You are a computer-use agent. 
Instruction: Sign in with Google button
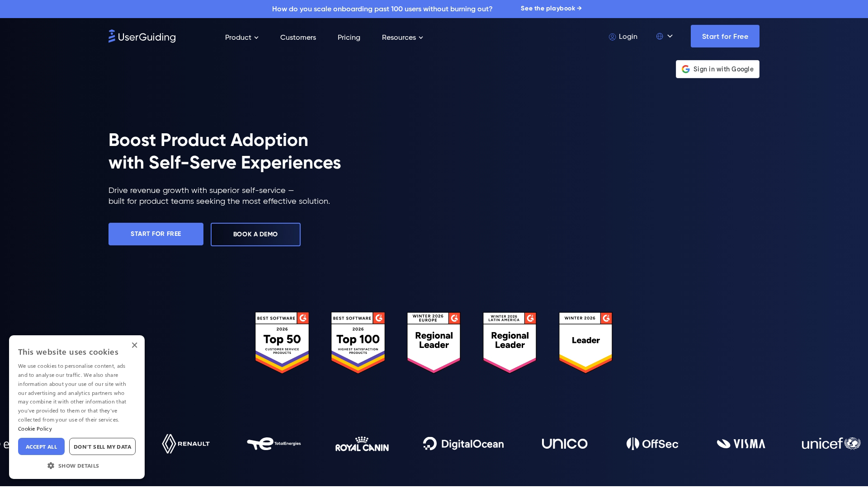click(x=717, y=69)
